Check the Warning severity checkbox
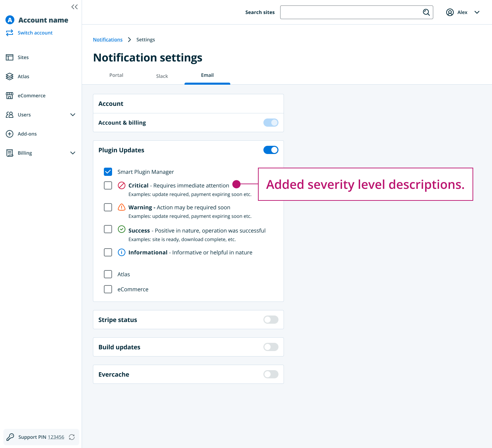Viewport: 492px width, 448px height. pyautogui.click(x=108, y=207)
